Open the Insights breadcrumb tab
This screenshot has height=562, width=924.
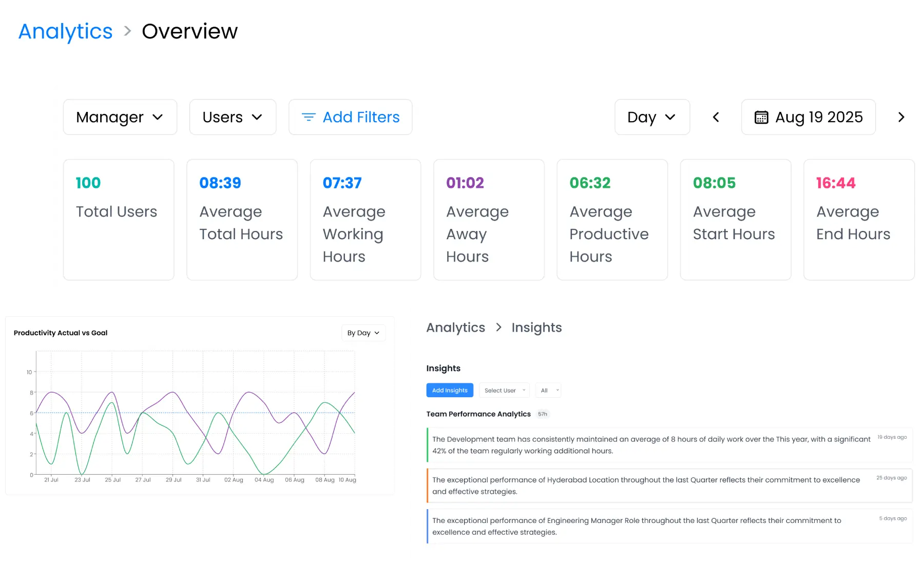point(536,327)
